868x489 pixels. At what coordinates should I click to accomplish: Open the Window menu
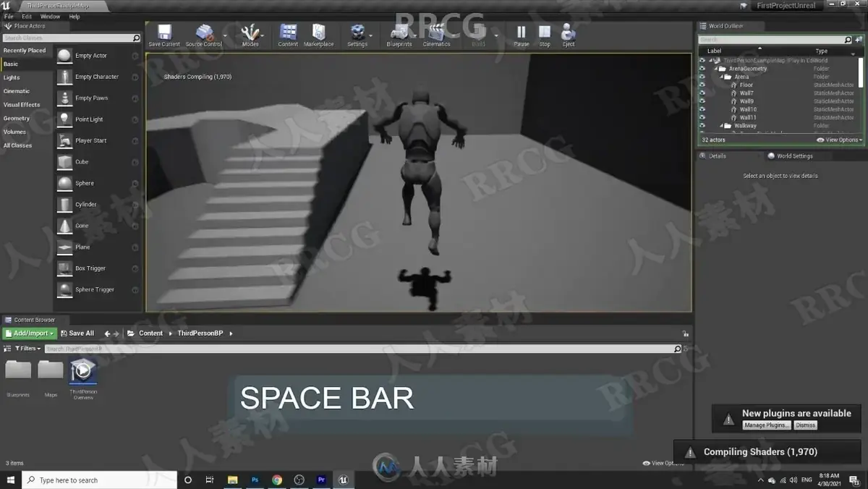[x=50, y=16]
